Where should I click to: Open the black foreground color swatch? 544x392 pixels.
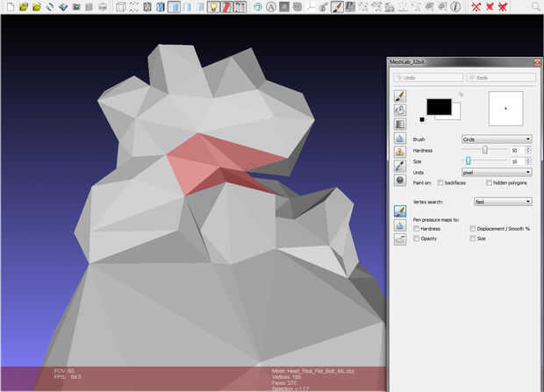click(439, 107)
